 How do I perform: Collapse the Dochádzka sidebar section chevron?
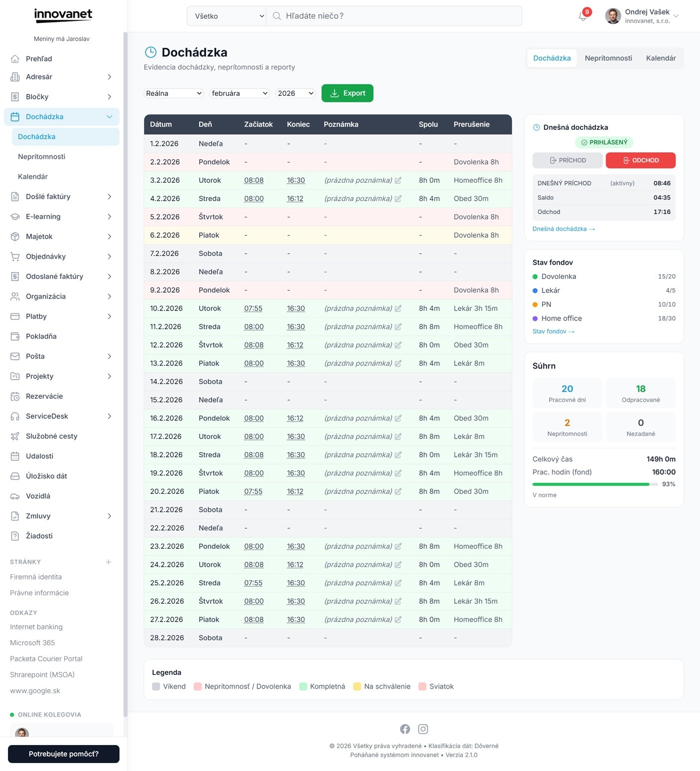[x=109, y=117]
